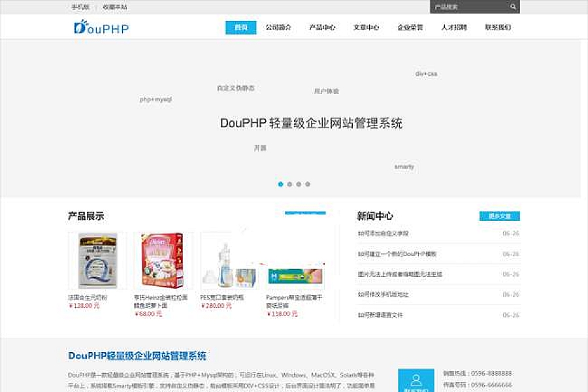Open the Heinz cereal box thumbnail
Viewport: 588px width, 392px height.
163,261
